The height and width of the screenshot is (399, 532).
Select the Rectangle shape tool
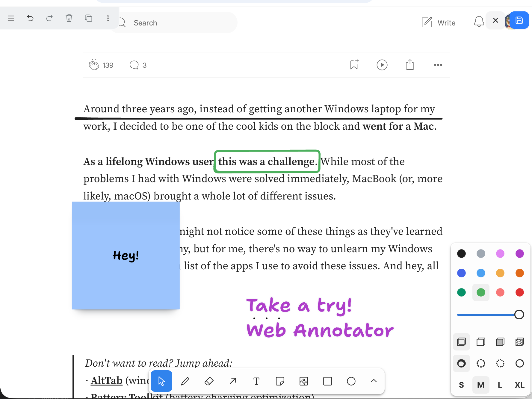(x=327, y=381)
